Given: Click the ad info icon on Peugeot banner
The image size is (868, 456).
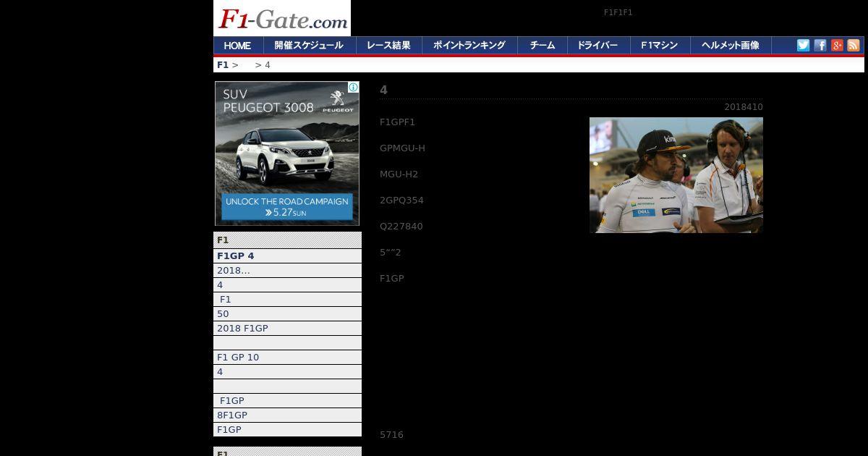Looking at the screenshot, I should tap(353, 88).
